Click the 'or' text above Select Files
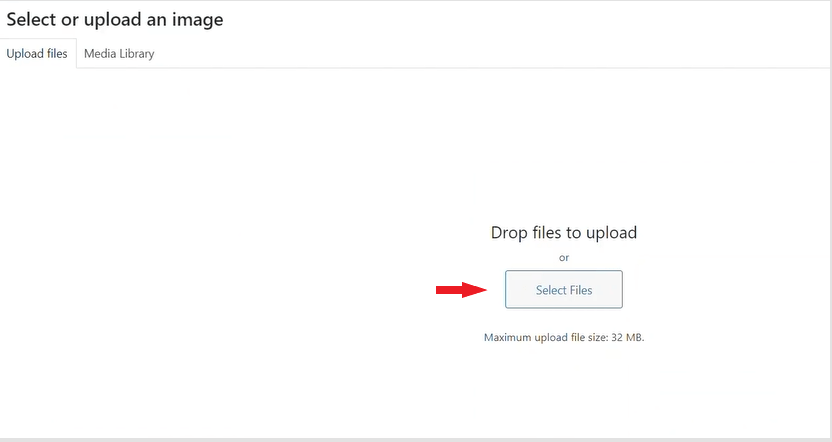 (564, 258)
